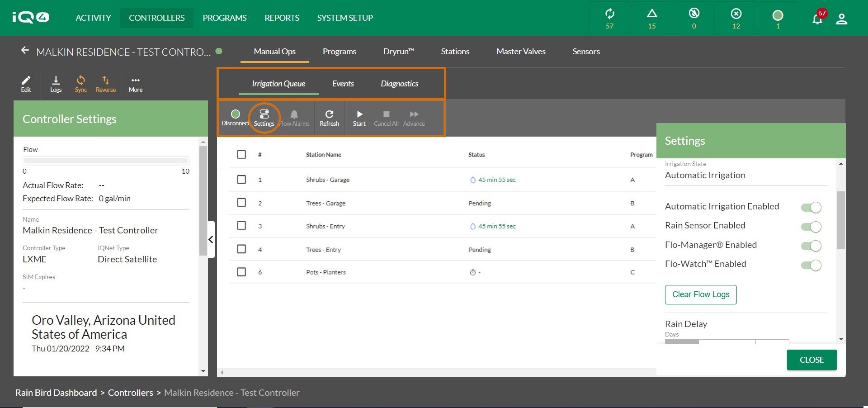The image size is (868, 408).
Task: Check the Shrubs - Garage station checkbox
Action: click(241, 180)
